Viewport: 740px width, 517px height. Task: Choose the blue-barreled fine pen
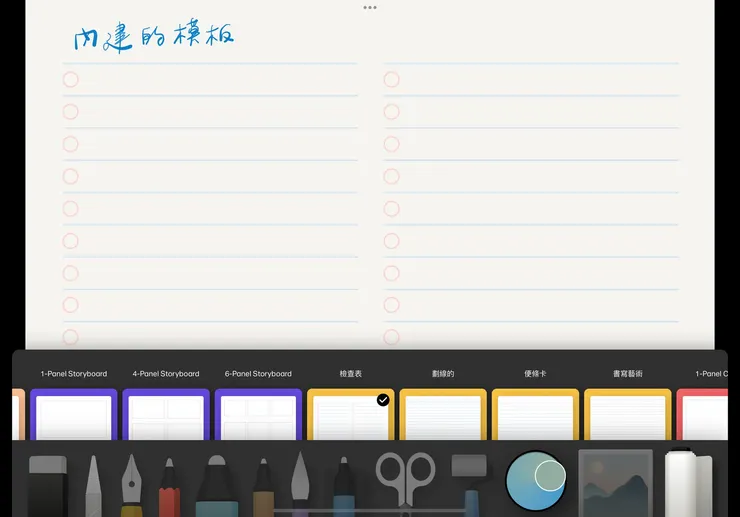pyautogui.click(x=344, y=487)
